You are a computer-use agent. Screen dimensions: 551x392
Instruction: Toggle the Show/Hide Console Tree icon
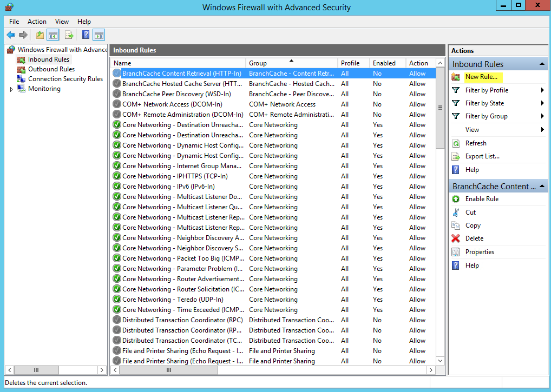pos(53,35)
